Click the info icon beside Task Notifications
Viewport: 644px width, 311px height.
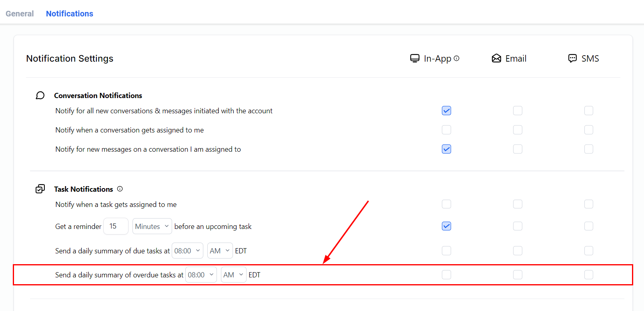coord(120,189)
